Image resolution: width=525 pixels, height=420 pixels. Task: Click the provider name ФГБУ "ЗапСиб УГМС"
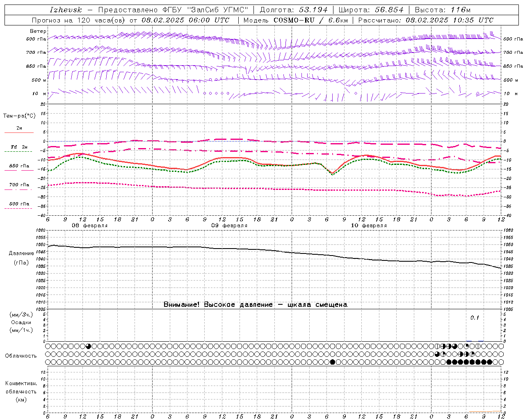pos(205,10)
